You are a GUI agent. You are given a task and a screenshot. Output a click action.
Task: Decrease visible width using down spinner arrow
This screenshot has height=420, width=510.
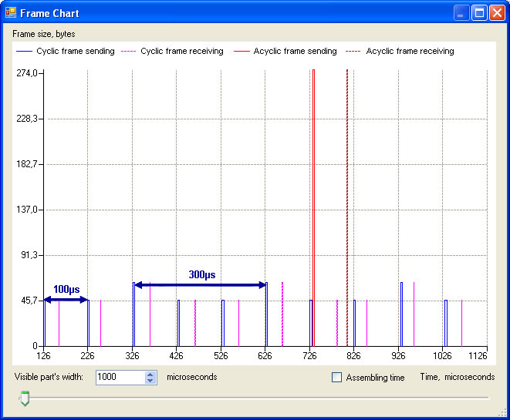(150, 381)
